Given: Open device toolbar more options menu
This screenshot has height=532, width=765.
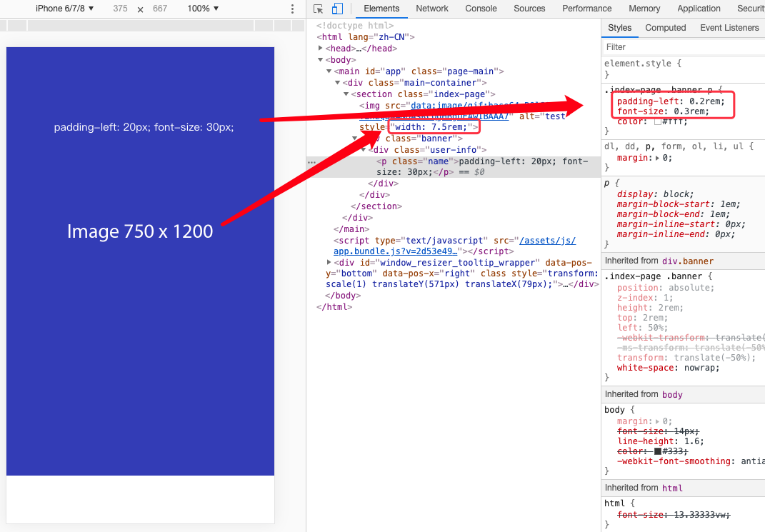Looking at the screenshot, I should click(292, 9).
